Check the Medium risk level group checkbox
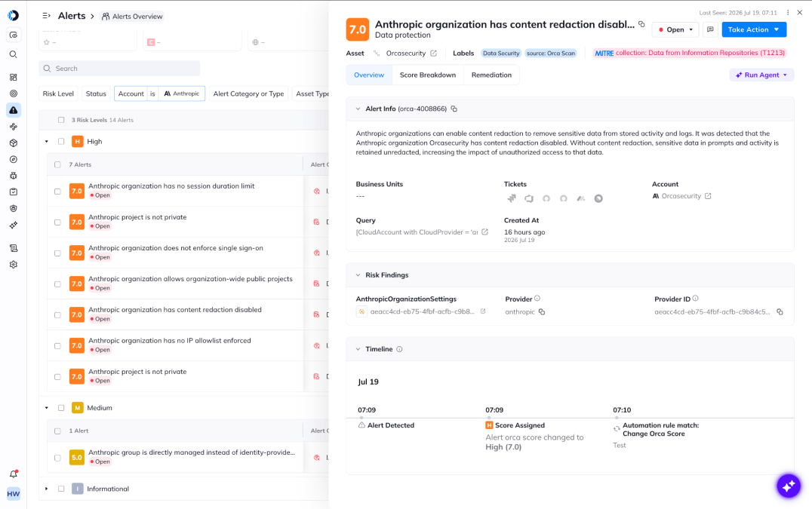The width and height of the screenshot is (812, 509). tap(61, 408)
